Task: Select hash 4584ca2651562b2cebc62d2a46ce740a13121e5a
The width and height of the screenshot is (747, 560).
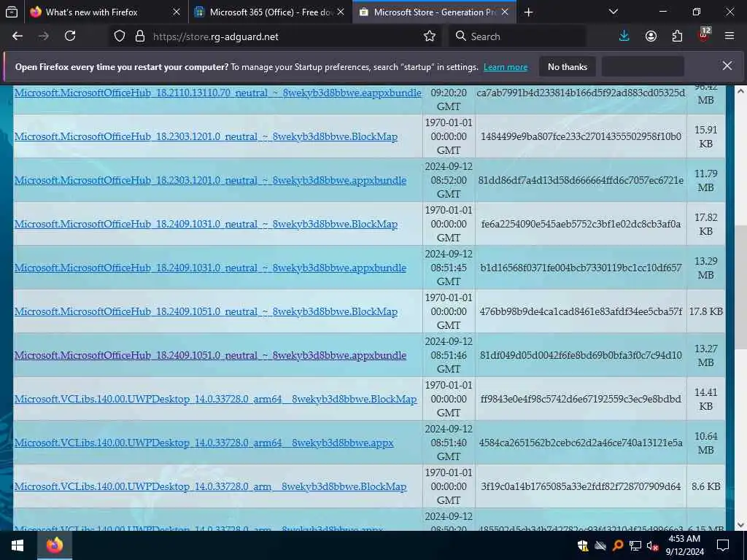Action: (581, 443)
